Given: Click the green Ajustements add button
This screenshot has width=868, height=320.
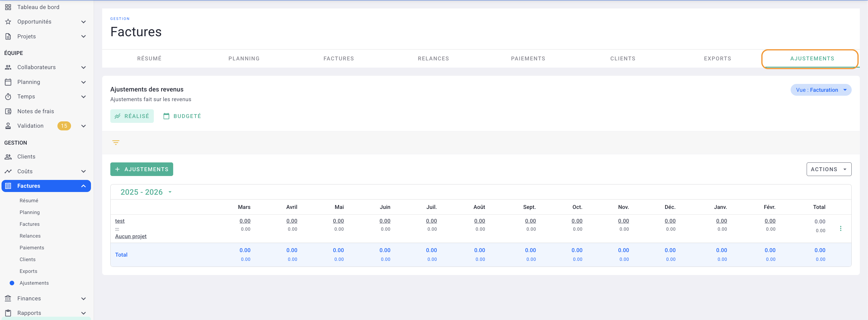Looking at the screenshot, I should coord(141,169).
